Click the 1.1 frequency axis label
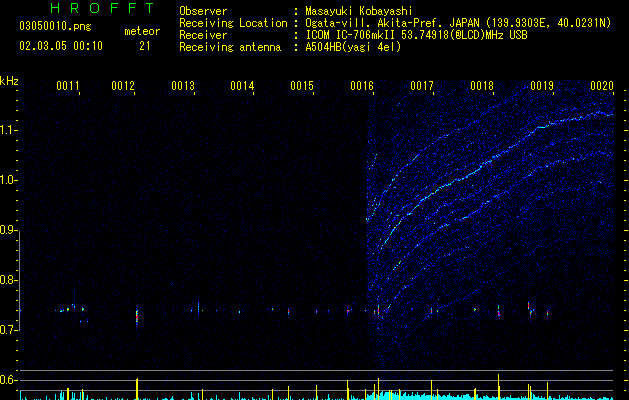This screenshot has width=629, height=400. pyautogui.click(x=8, y=130)
